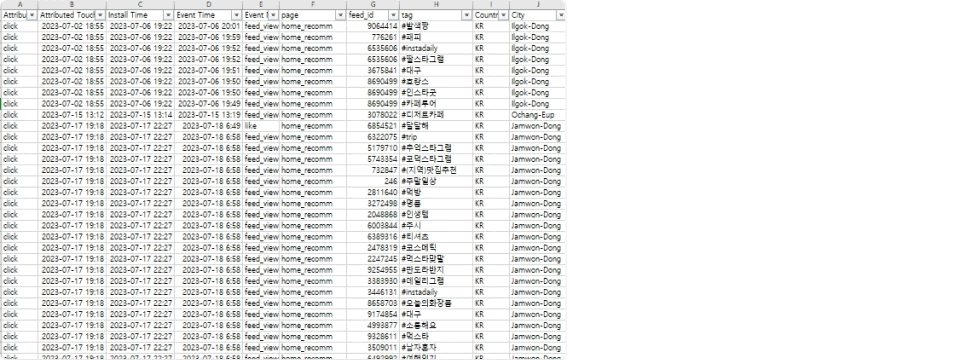The height and width of the screenshot is (360, 980).
Task: Select feed_id cell 3383930
Action: click(373, 281)
